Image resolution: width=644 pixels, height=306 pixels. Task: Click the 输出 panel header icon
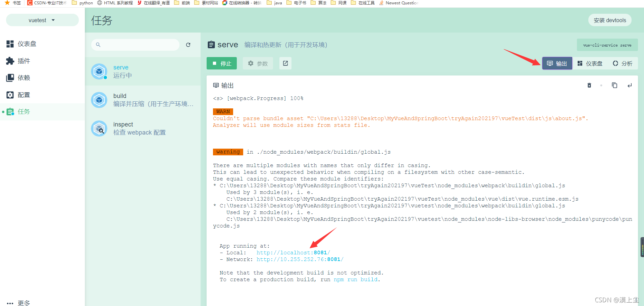(216, 85)
